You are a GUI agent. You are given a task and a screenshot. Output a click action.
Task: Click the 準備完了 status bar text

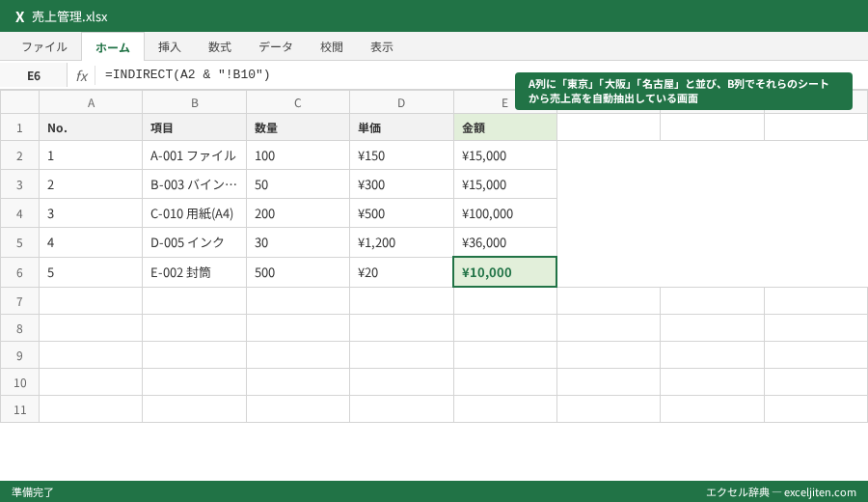(33, 492)
